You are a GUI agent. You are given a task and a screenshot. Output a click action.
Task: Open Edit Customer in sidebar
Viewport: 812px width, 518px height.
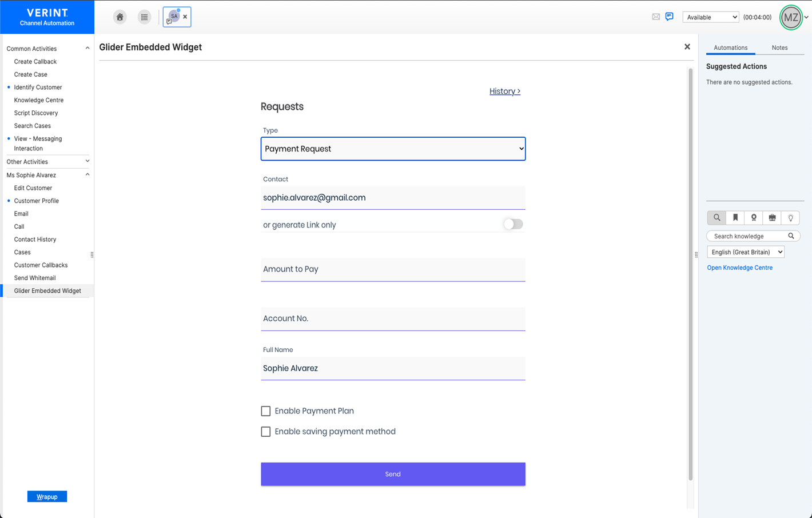[x=33, y=188]
